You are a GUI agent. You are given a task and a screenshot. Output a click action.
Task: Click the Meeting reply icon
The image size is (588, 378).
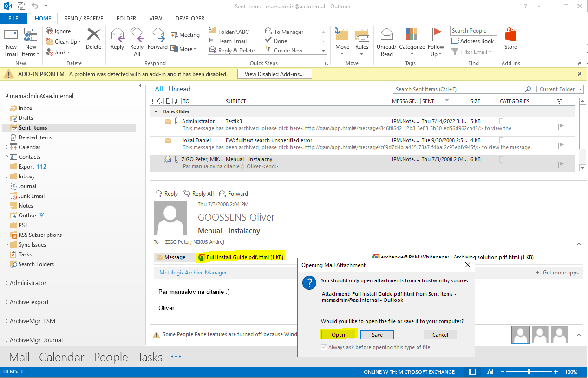point(175,35)
